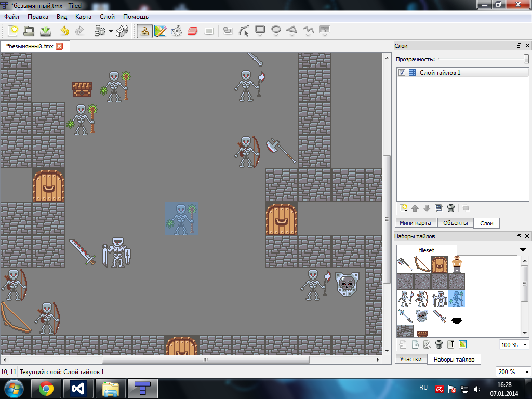The height and width of the screenshot is (399, 532).
Task: Select the tileset tab
Action: [427, 250]
